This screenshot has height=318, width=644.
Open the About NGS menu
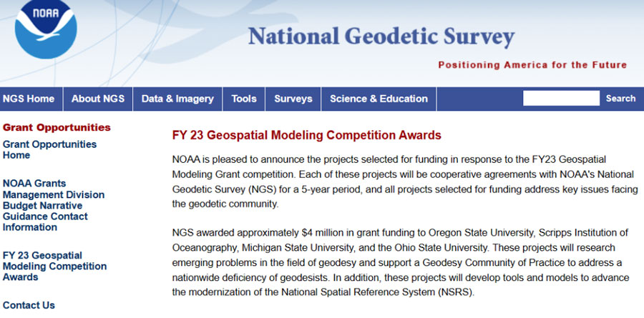pyautogui.click(x=98, y=99)
